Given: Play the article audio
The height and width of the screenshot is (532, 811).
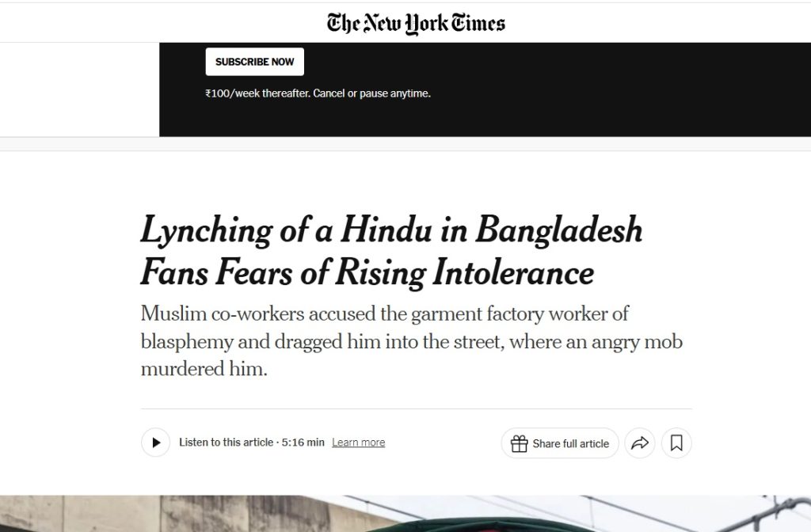Looking at the screenshot, I should pos(156,443).
